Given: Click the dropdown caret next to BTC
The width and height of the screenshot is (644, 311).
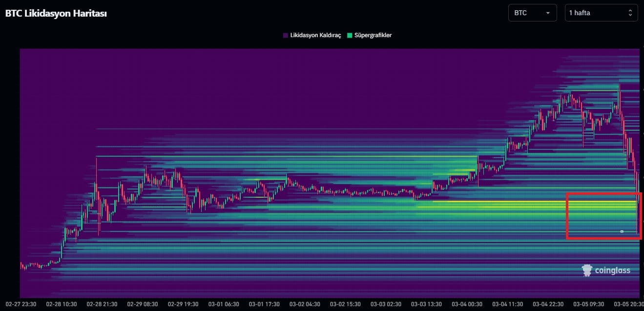Looking at the screenshot, I should click(549, 13).
